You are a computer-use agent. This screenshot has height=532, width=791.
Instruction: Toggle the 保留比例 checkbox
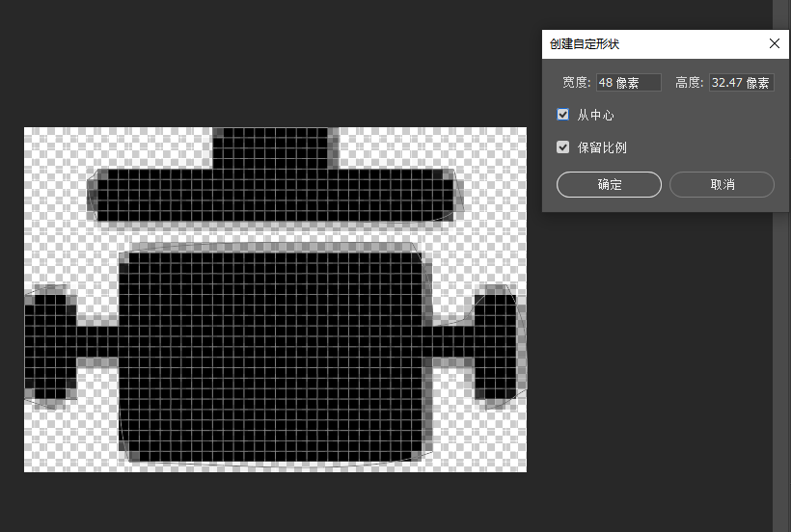point(563,147)
